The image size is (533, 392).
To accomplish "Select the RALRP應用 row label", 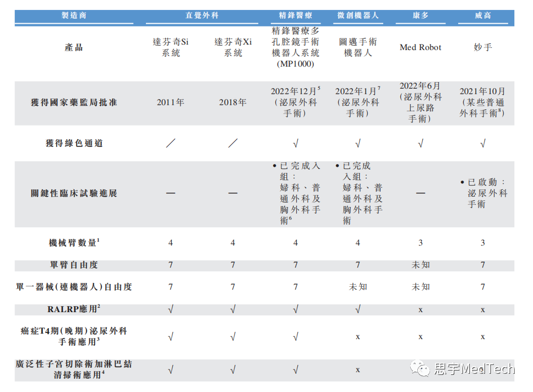I will (74, 309).
